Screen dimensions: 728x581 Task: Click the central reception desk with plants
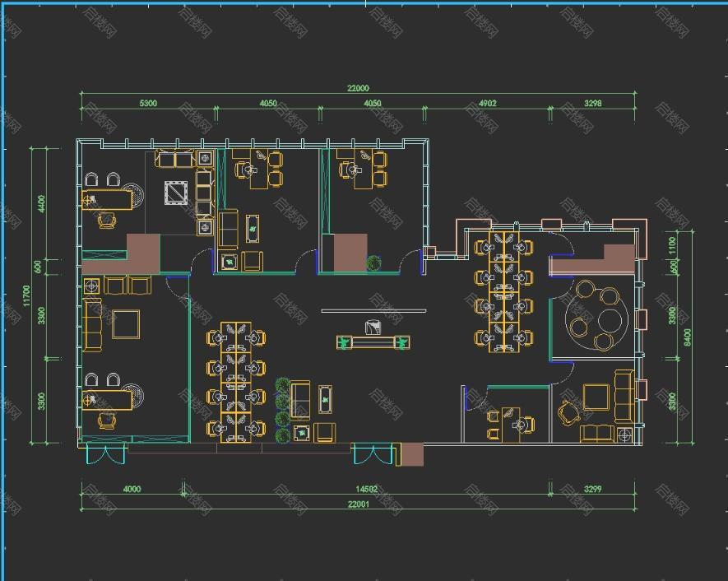373,342
